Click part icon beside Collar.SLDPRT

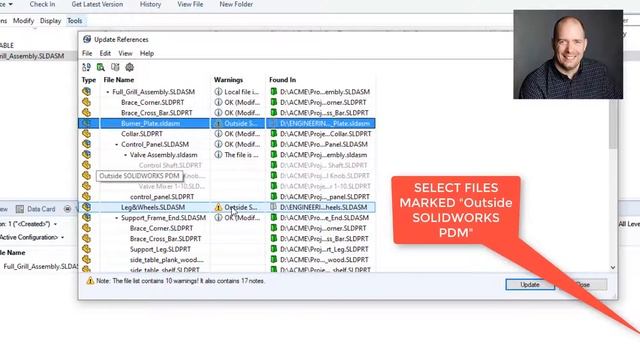click(x=86, y=133)
